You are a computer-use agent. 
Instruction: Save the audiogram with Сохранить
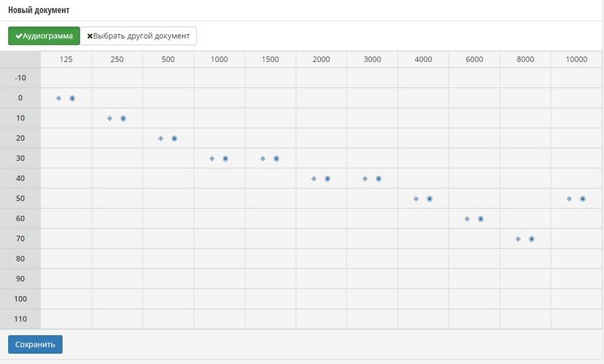[x=35, y=344]
